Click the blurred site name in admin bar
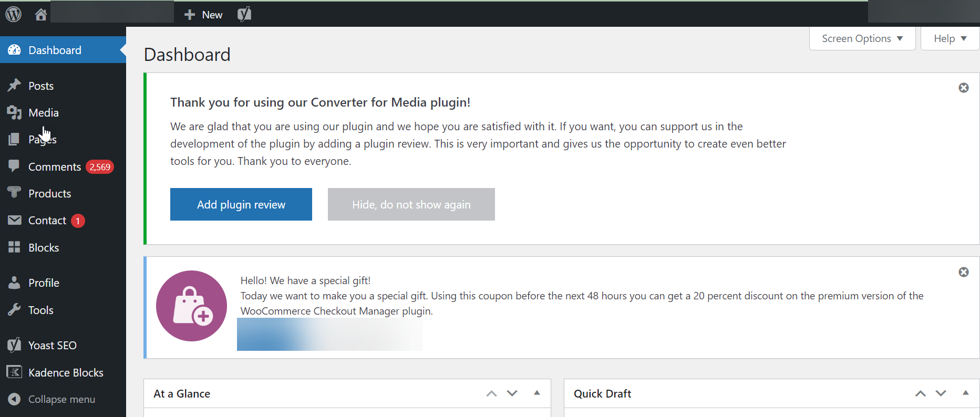This screenshot has width=980, height=417. pos(112,12)
